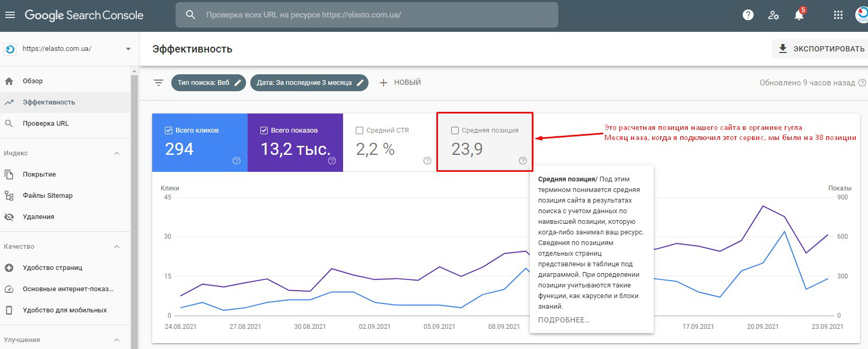This screenshot has height=349, width=868.
Task: Open the 'Покрытие' report
Action: point(65,174)
